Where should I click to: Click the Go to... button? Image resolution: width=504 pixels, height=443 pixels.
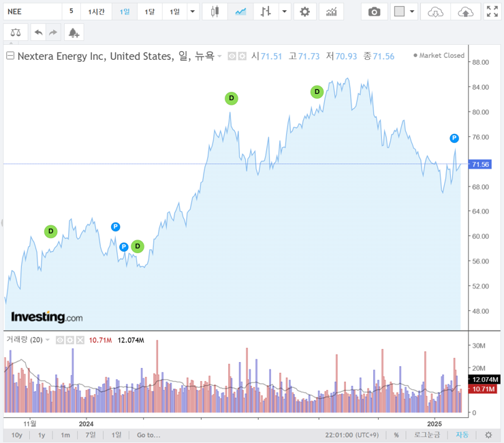(148, 435)
